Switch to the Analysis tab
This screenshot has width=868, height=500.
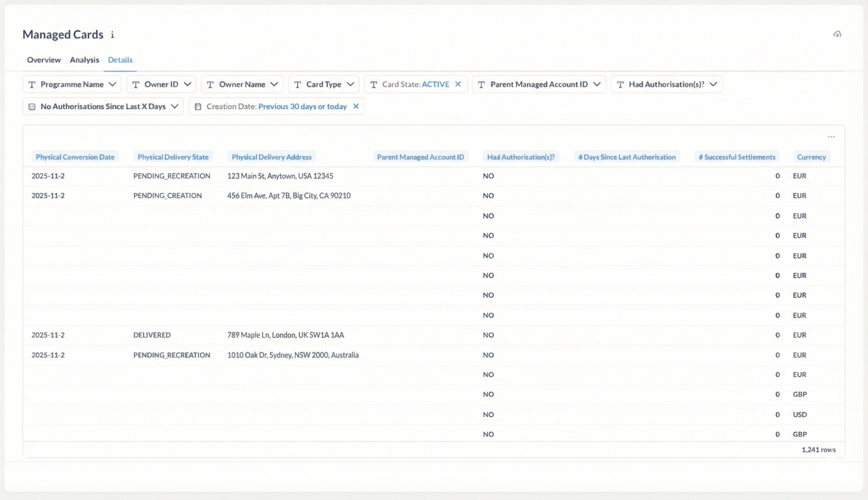tap(84, 60)
